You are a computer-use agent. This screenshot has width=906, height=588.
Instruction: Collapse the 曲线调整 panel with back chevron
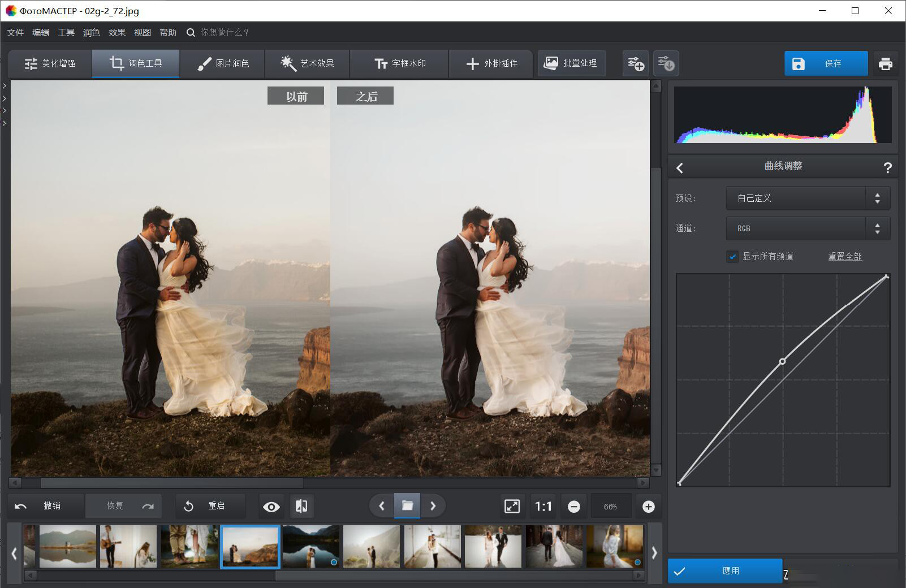680,167
